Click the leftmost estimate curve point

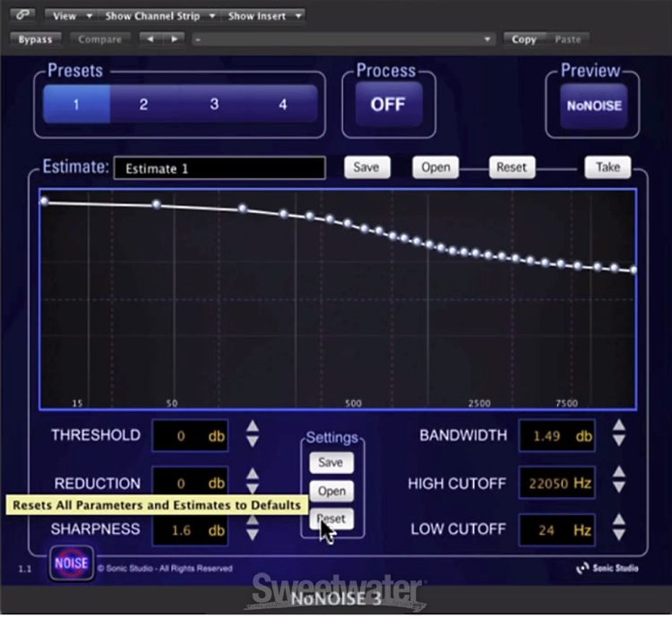pyautogui.click(x=44, y=202)
